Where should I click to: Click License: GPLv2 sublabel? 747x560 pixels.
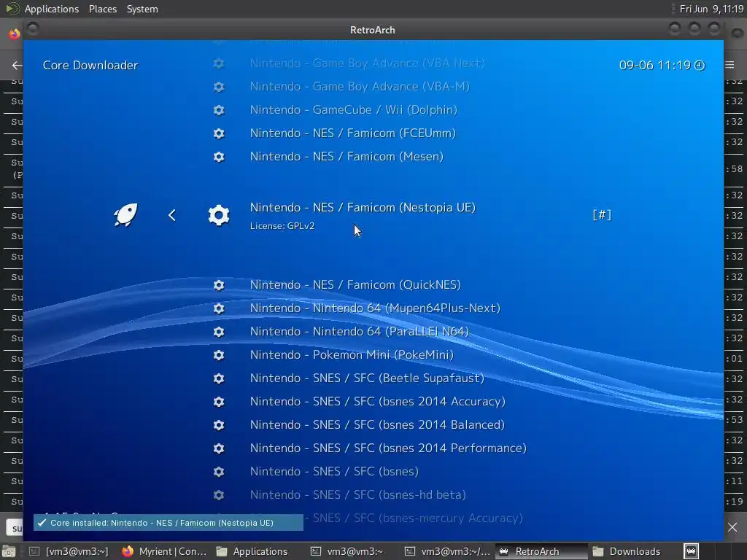pyautogui.click(x=282, y=226)
